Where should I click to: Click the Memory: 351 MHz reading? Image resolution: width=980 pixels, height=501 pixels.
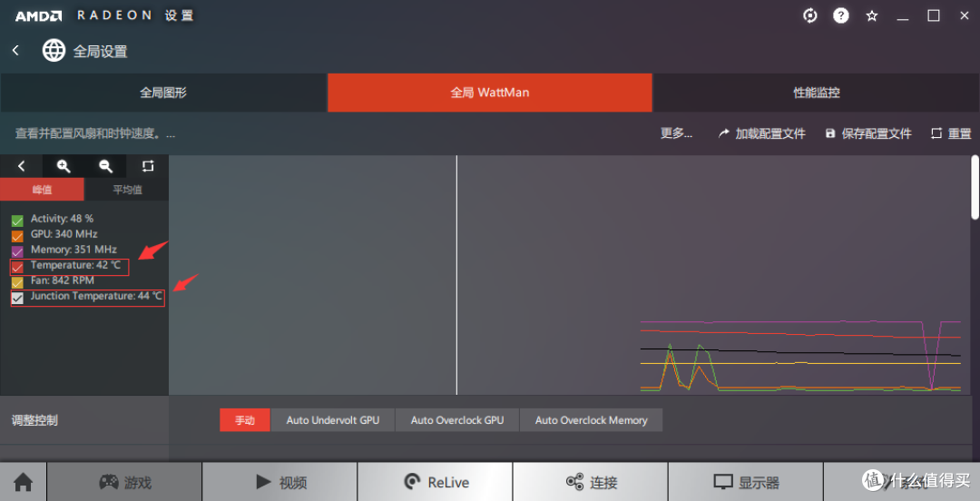coord(73,250)
